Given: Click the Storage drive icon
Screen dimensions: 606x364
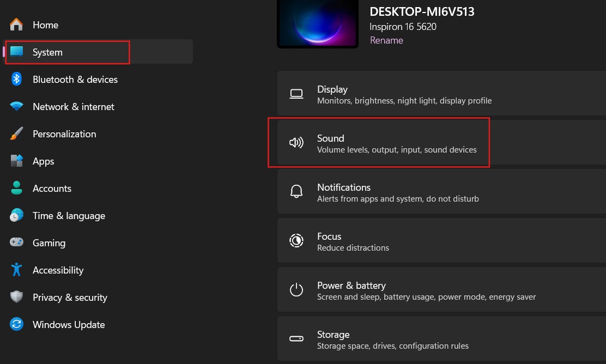Looking at the screenshot, I should coord(296,338).
